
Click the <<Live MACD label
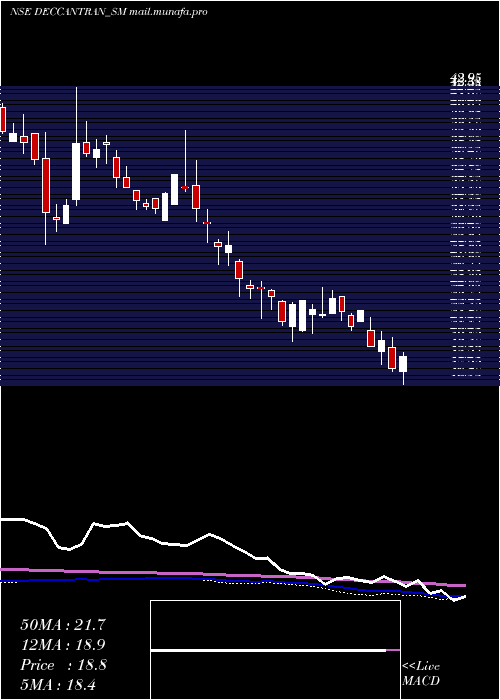coord(421,673)
